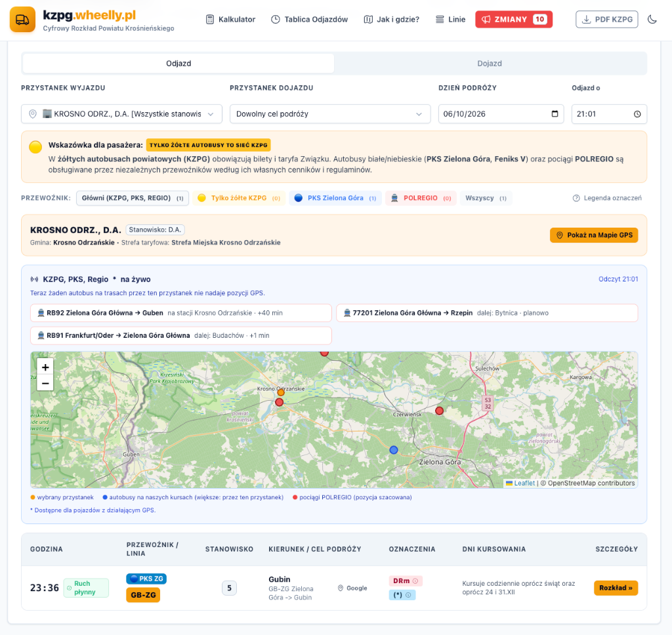Click the Stanowisko: D.A. tag

155,230
